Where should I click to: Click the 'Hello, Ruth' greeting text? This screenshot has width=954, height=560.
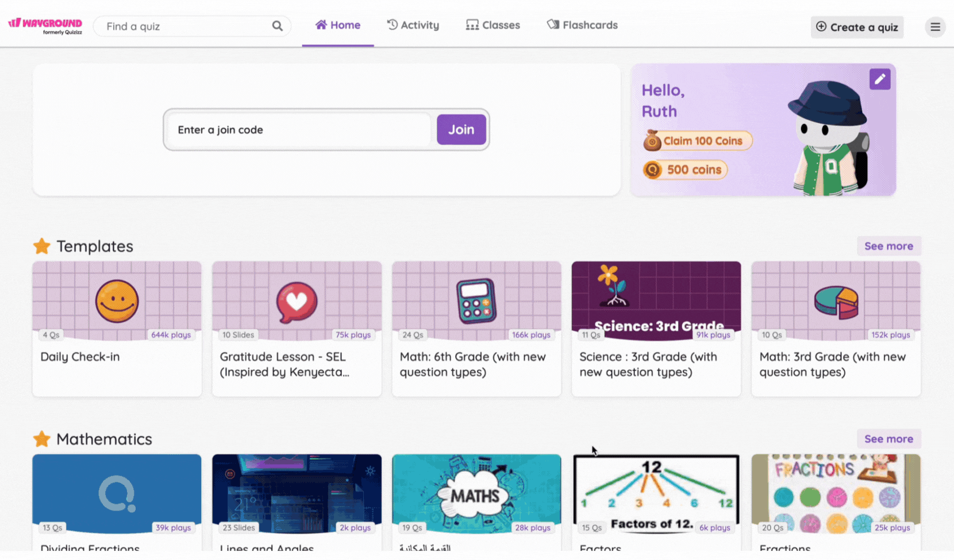[663, 101]
